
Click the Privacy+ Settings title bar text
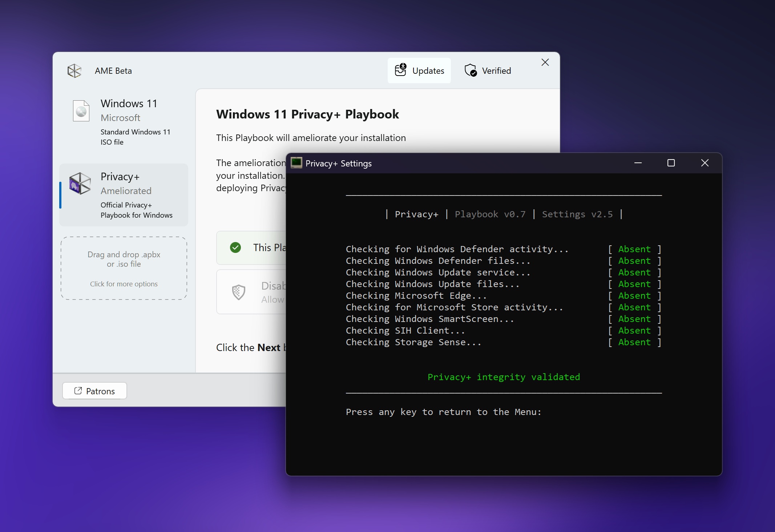(x=339, y=164)
